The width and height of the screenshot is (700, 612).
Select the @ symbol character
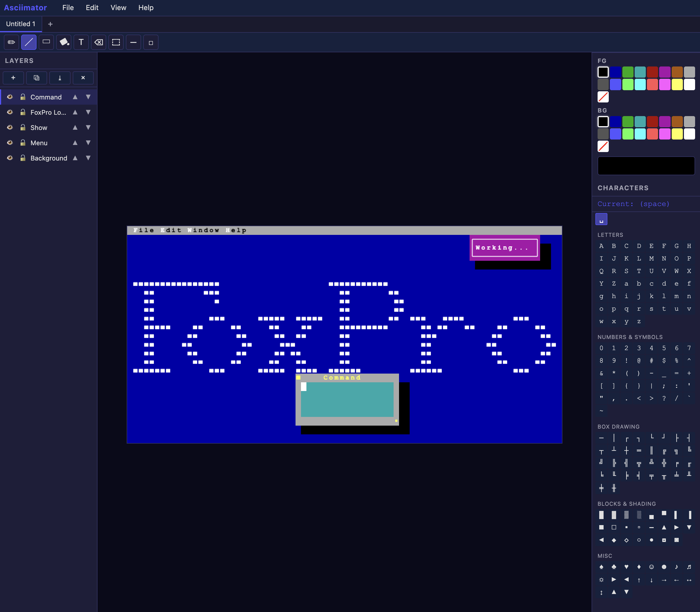639,361
